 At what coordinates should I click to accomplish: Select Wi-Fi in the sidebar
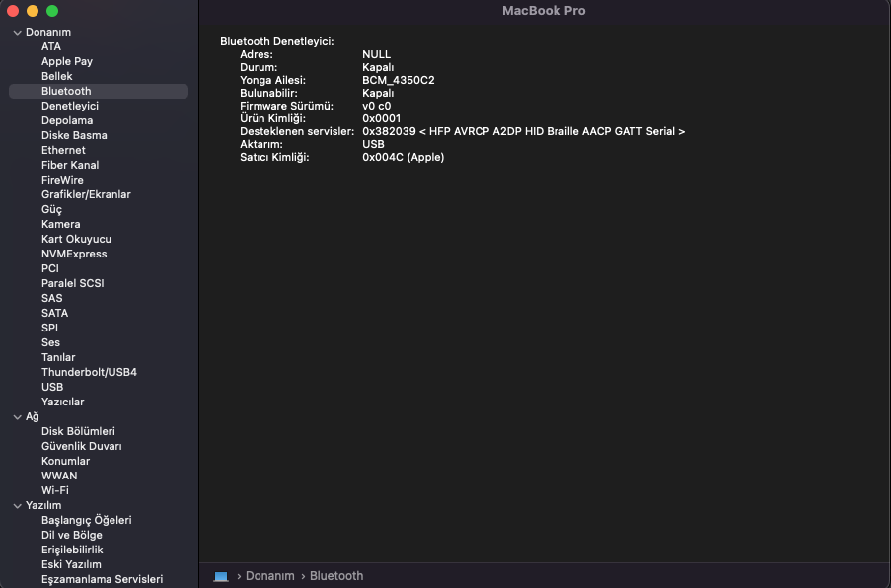click(x=54, y=490)
